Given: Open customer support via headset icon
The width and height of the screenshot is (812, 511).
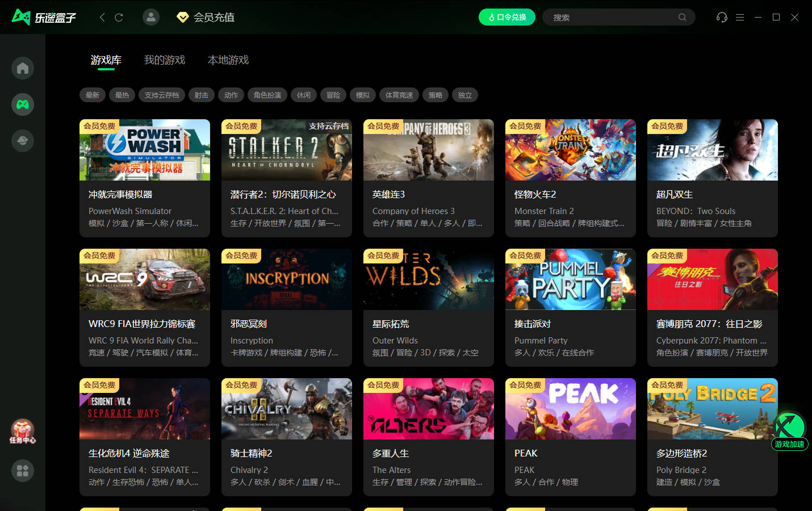Looking at the screenshot, I should tap(722, 17).
